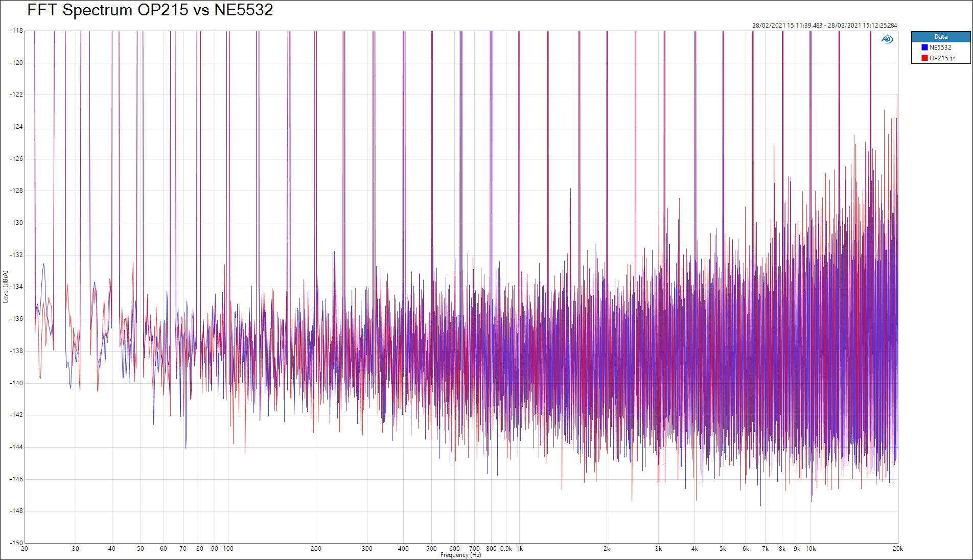Click the FFT Spectrum OP215 vs NE5532 title
This screenshot has height=560, width=973.
(150, 10)
